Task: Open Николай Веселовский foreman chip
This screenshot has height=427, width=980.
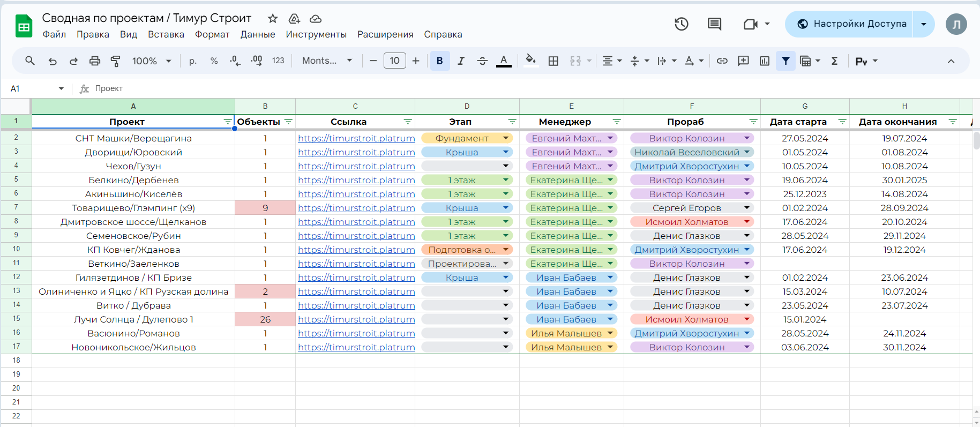Action: 692,152
